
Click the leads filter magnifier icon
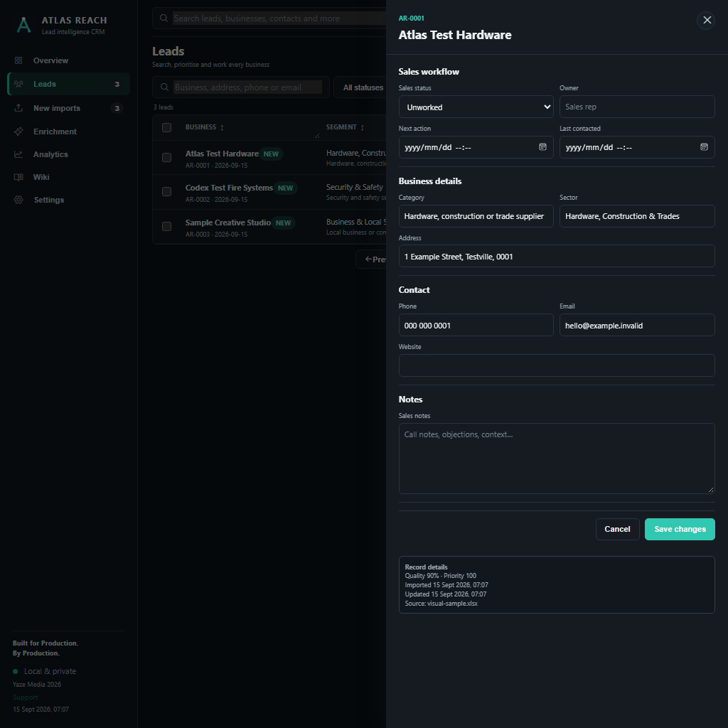point(164,87)
